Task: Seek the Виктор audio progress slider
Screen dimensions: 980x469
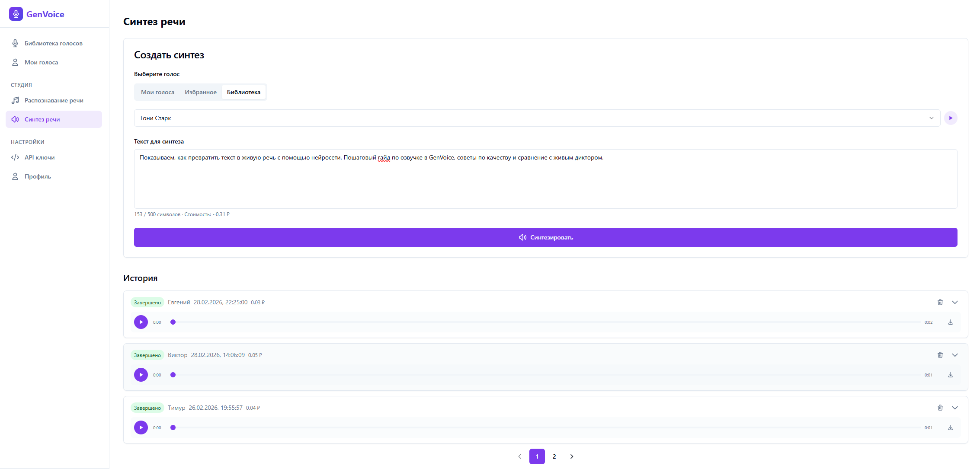Action: pos(547,375)
